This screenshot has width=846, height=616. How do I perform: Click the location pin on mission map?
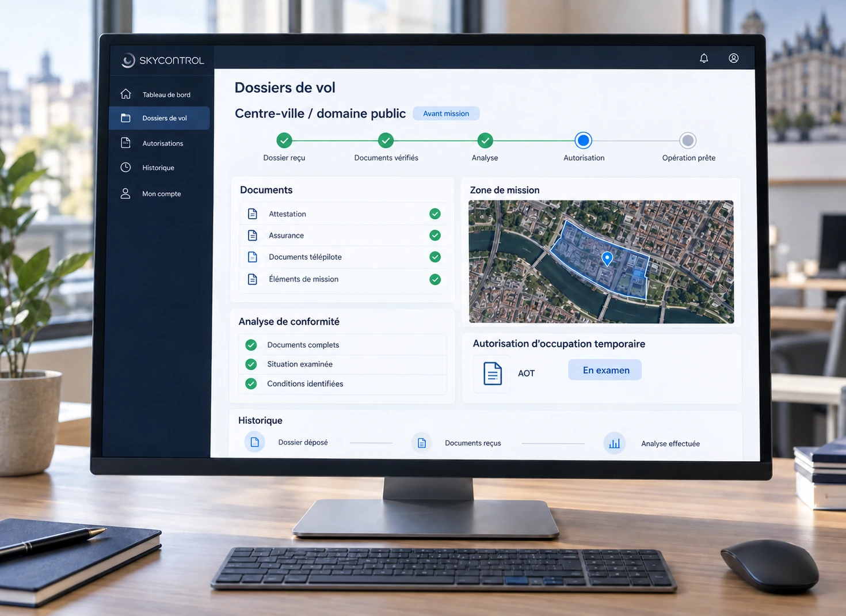(x=607, y=258)
